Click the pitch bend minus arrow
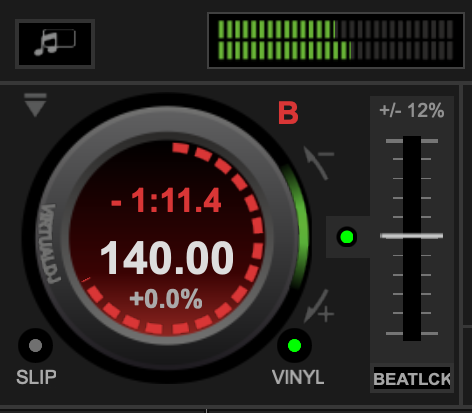The image size is (472, 413). pyautogui.click(x=318, y=163)
